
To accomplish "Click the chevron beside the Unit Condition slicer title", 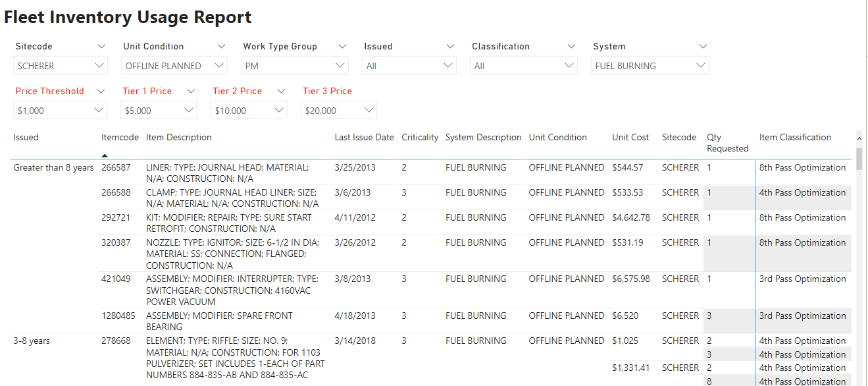I will 221,46.
